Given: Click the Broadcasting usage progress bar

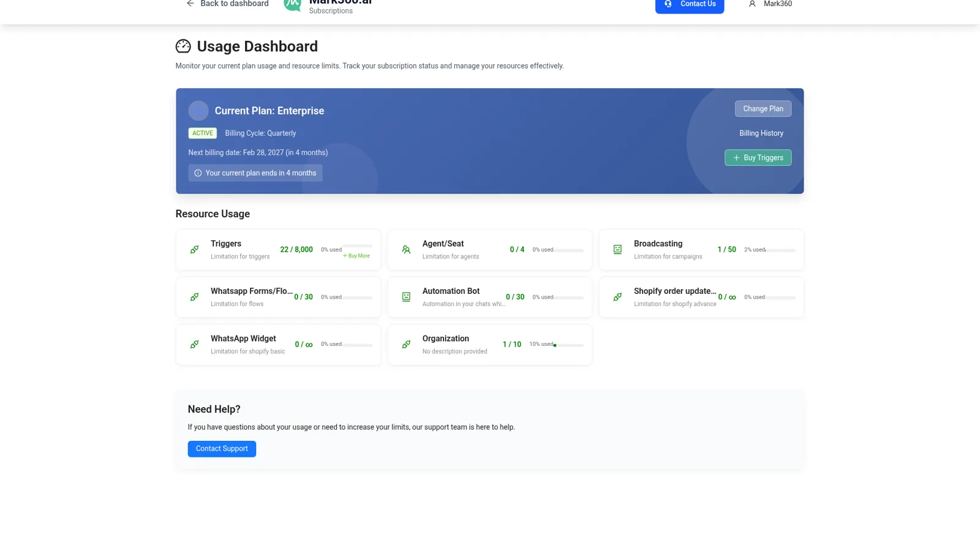Looking at the screenshot, I should tap(781, 250).
